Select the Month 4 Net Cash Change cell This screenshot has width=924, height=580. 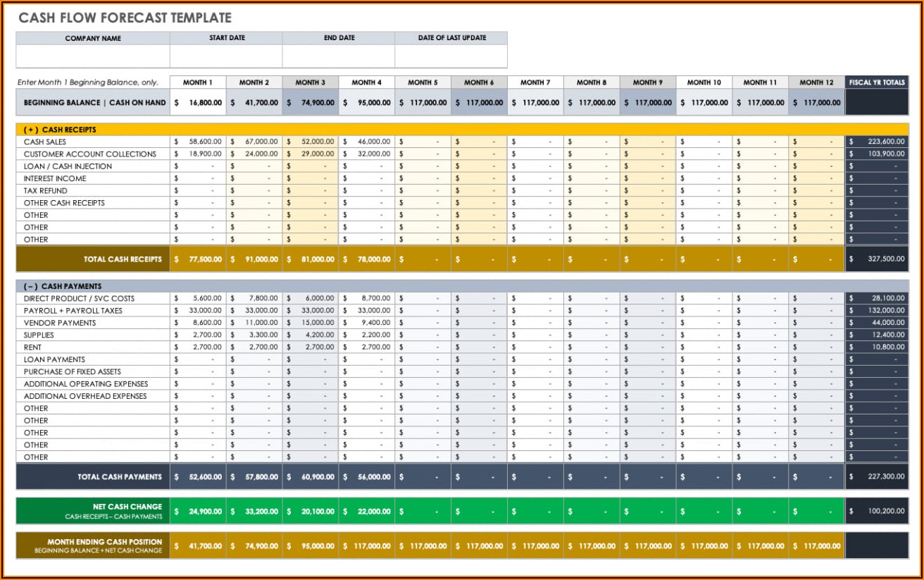367,512
